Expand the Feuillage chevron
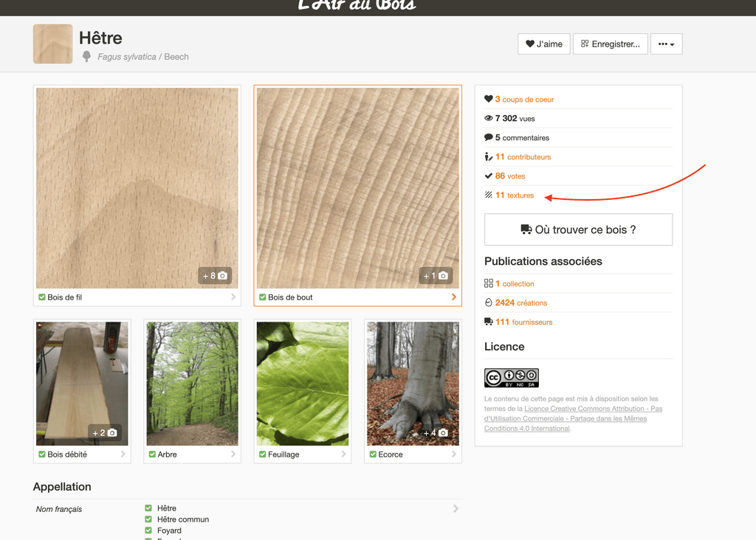 pos(344,454)
